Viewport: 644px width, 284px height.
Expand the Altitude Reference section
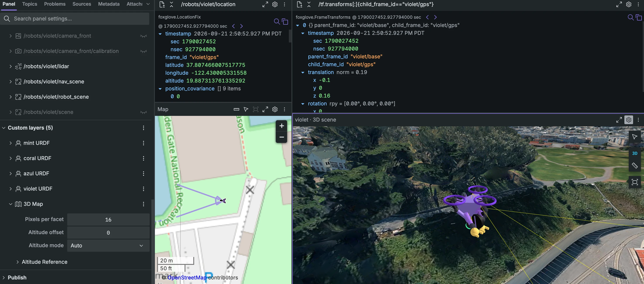[x=17, y=262]
